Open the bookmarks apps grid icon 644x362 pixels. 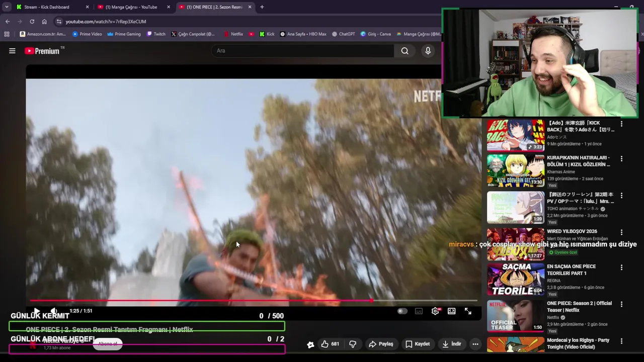pyautogui.click(x=7, y=34)
